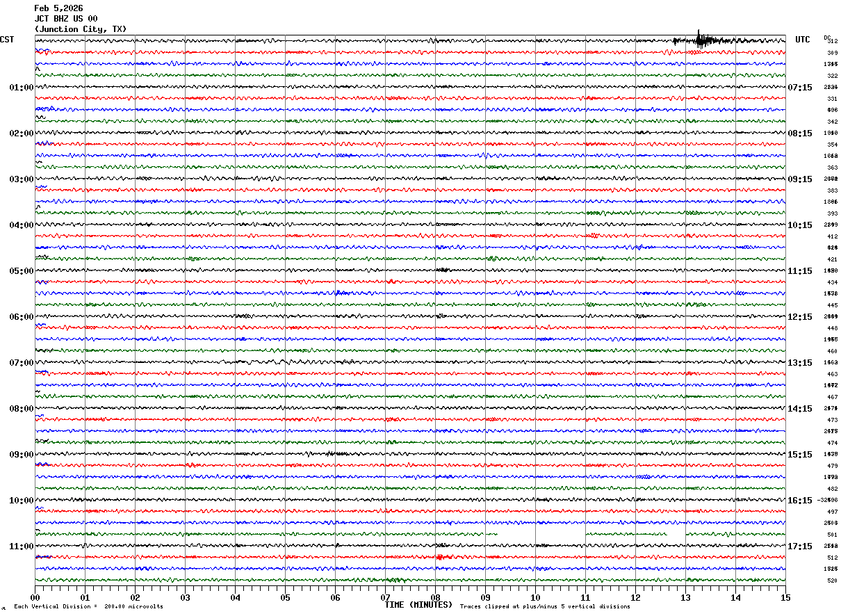Click the "CST" time zone label
The width and height of the screenshot is (841, 616).
[7, 40]
